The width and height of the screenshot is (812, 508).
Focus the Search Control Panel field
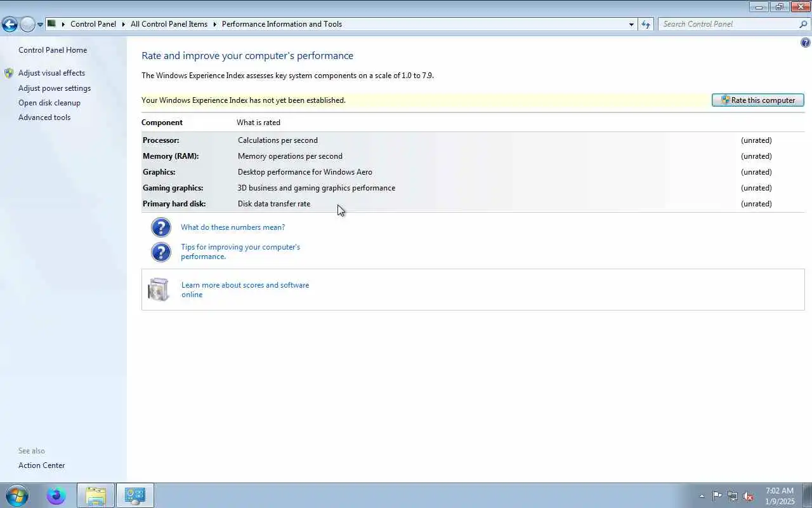(x=730, y=24)
